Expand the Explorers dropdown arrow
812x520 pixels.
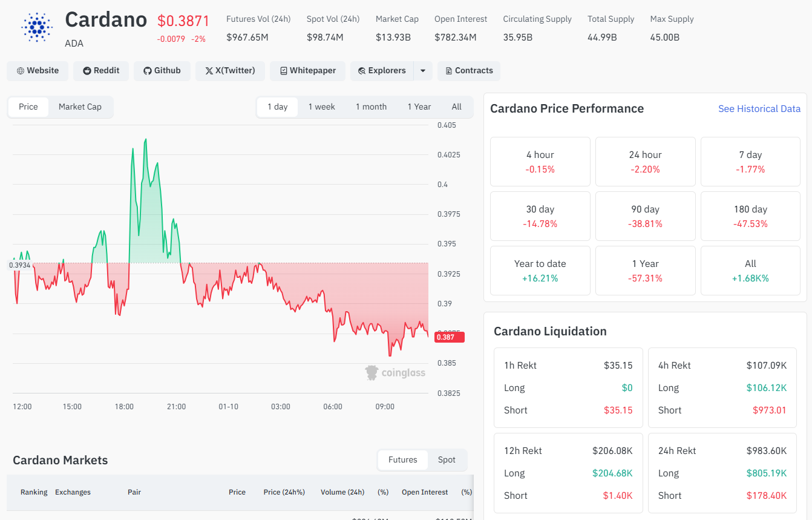click(x=423, y=71)
